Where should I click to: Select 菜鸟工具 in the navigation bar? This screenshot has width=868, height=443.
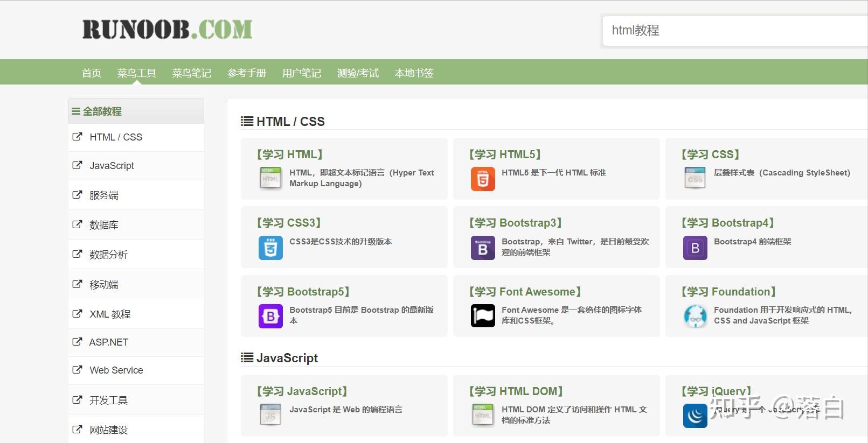tap(137, 73)
